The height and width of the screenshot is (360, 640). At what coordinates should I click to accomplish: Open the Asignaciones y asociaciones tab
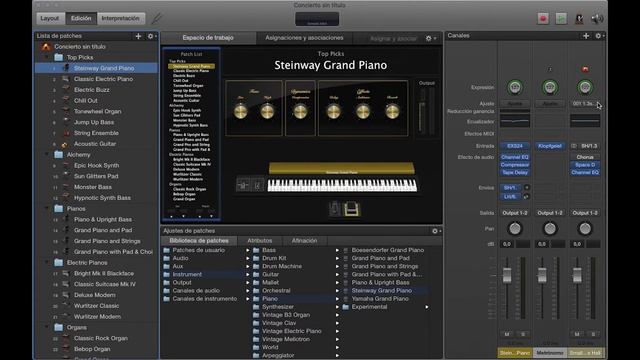pyautogui.click(x=304, y=38)
